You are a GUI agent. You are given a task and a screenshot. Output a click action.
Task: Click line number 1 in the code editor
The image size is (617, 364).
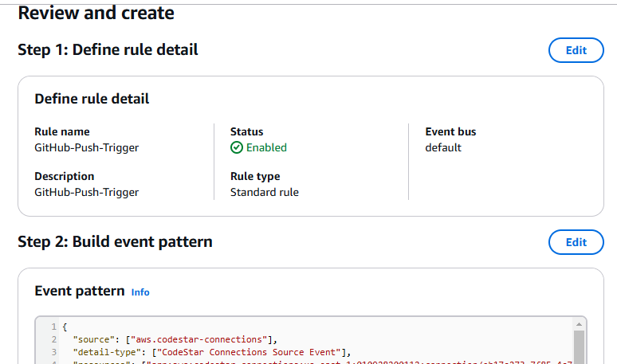(x=53, y=327)
